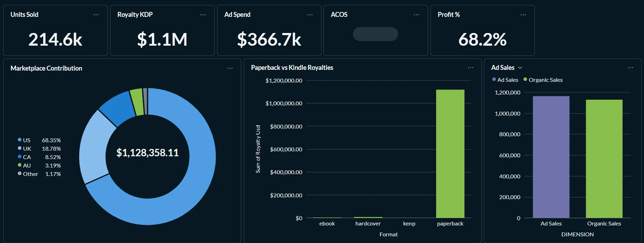
Task: Click the hardcover axis label
Action: [368, 224]
